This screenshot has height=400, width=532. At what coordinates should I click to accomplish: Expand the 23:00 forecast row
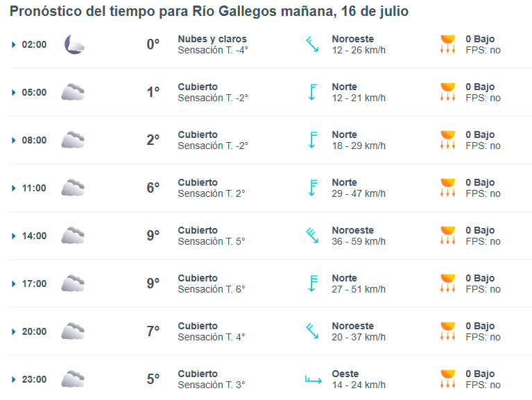(13, 380)
